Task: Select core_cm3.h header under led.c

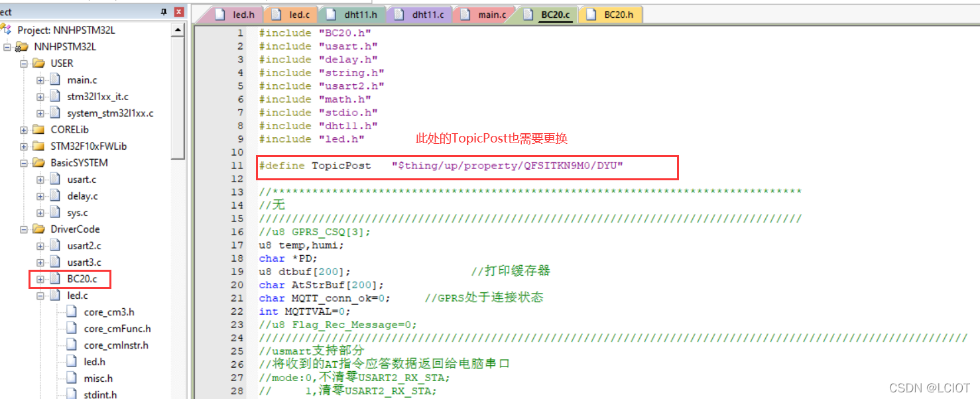Action: (109, 312)
